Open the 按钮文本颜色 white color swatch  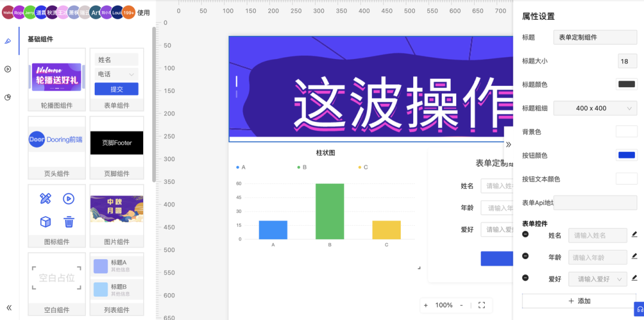click(627, 179)
